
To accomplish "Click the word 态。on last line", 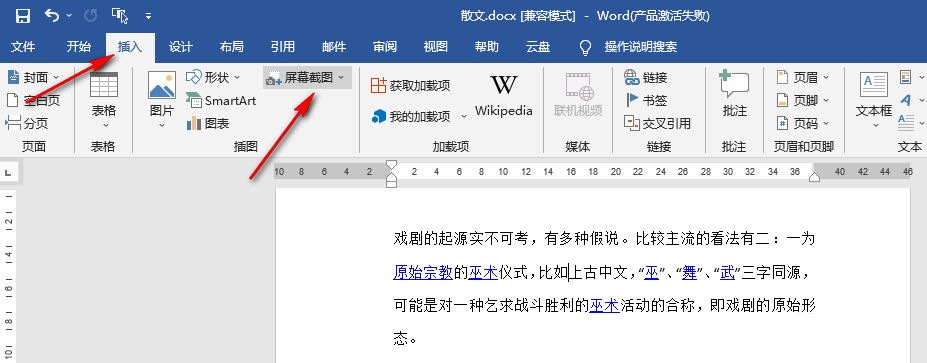I will coord(406,339).
